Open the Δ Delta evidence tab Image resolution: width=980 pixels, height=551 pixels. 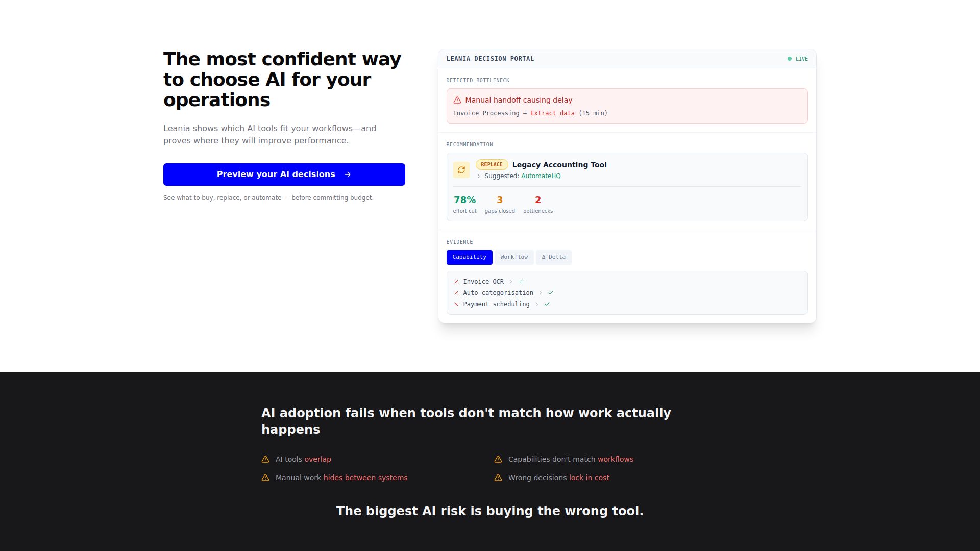tap(554, 257)
